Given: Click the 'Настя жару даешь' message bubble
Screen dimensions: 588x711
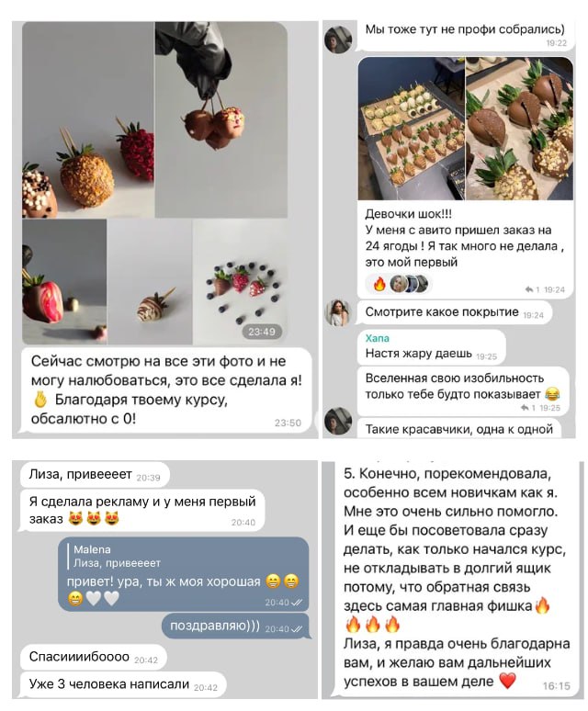Looking at the screenshot, I should tap(431, 347).
